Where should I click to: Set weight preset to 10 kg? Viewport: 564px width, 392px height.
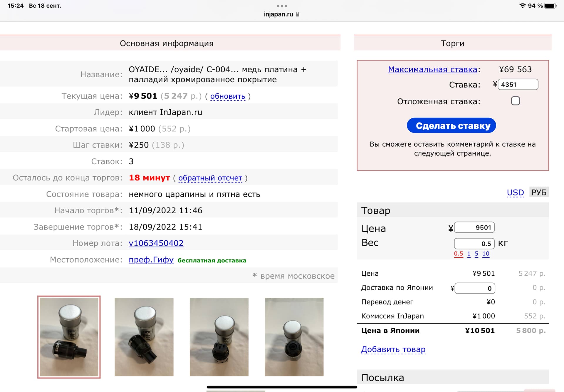tap(486, 254)
